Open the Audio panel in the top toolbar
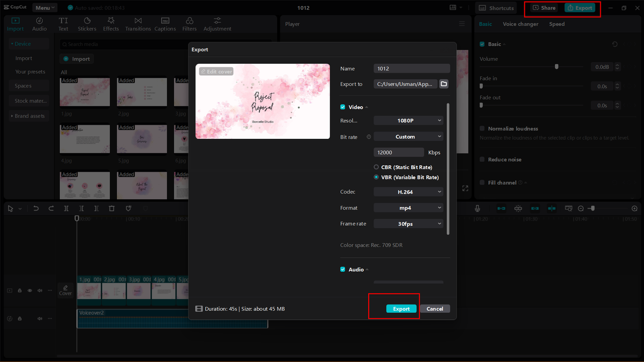The width and height of the screenshot is (644, 362). (39, 23)
